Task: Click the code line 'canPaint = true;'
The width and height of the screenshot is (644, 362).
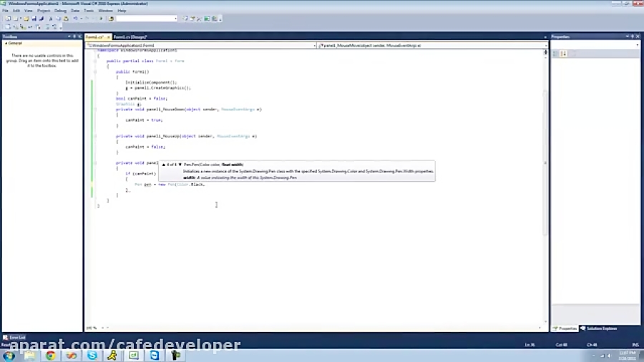Action: (144, 120)
